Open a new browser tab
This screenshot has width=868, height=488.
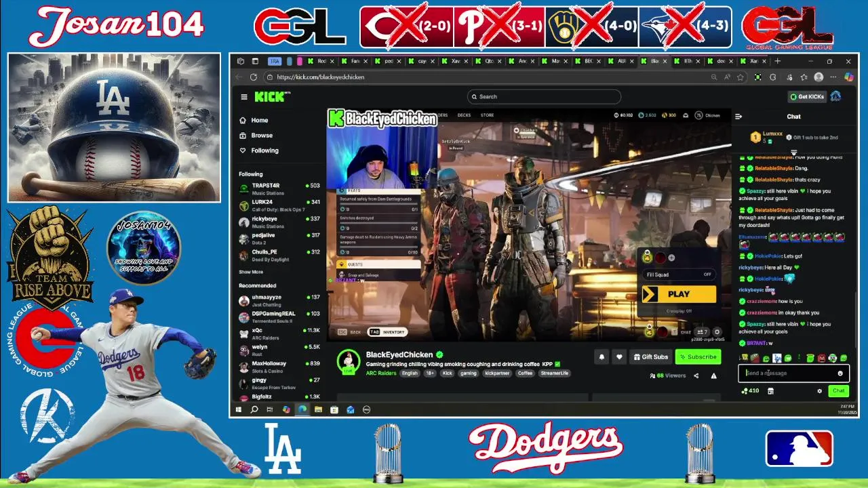coord(778,61)
